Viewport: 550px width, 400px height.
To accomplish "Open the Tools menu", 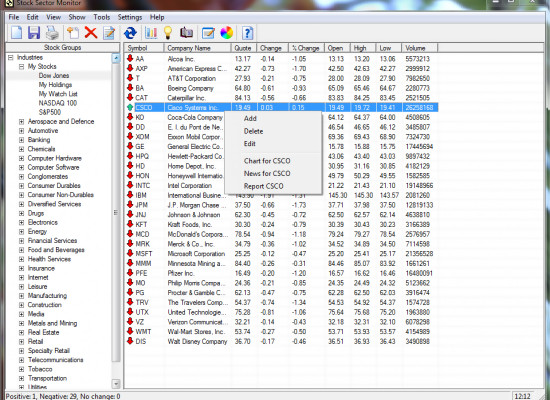I will (102, 17).
